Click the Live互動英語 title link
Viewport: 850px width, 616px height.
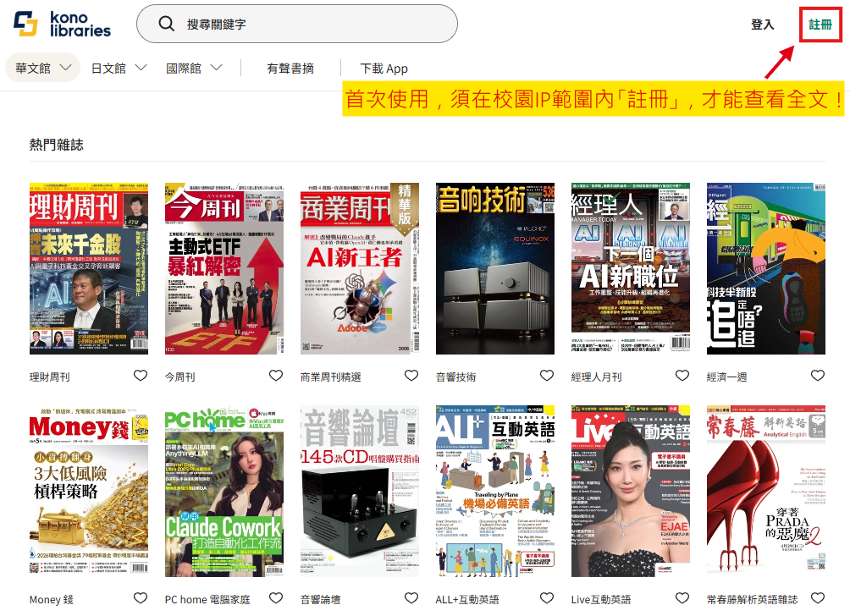601,600
